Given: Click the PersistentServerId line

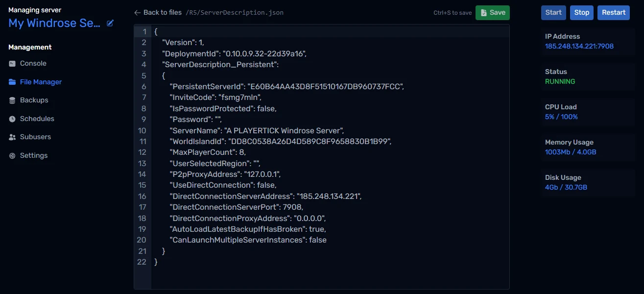Looking at the screenshot, I should (x=287, y=87).
